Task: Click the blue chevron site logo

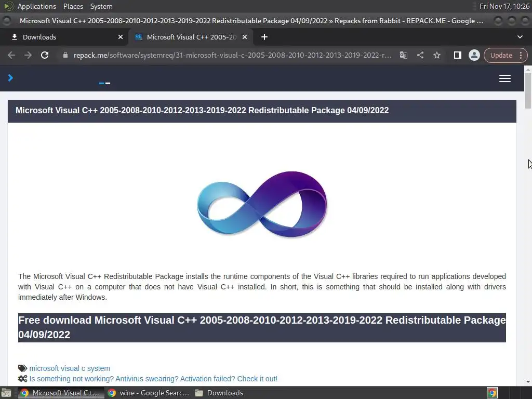Action: (x=10, y=78)
